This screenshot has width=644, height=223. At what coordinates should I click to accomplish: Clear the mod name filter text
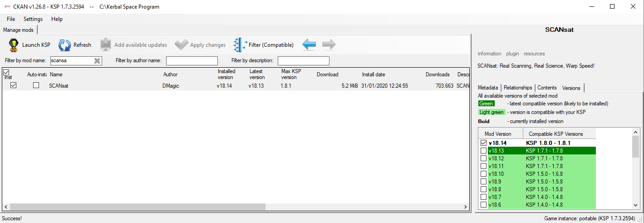point(97,61)
